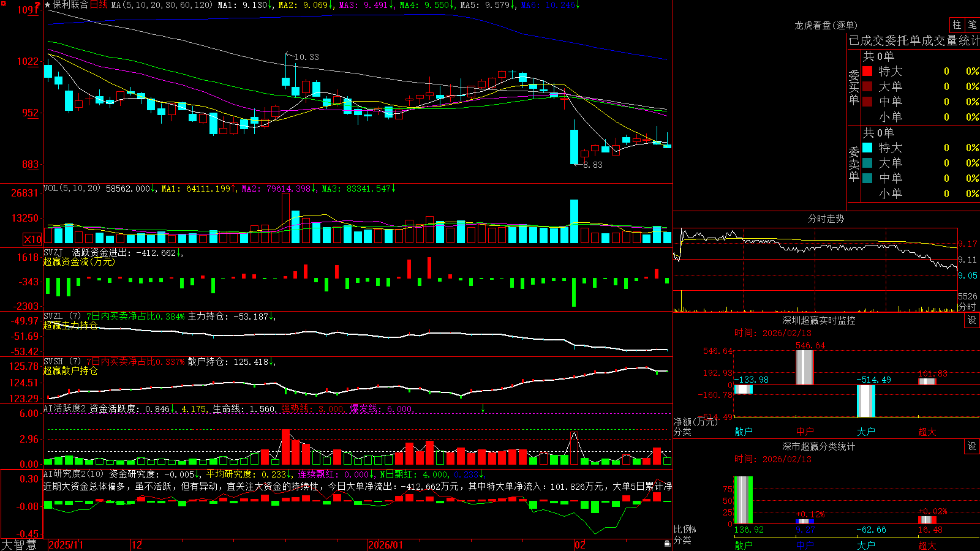Click the 超赢主力持仓 label
980x551 pixels.
[70, 325]
